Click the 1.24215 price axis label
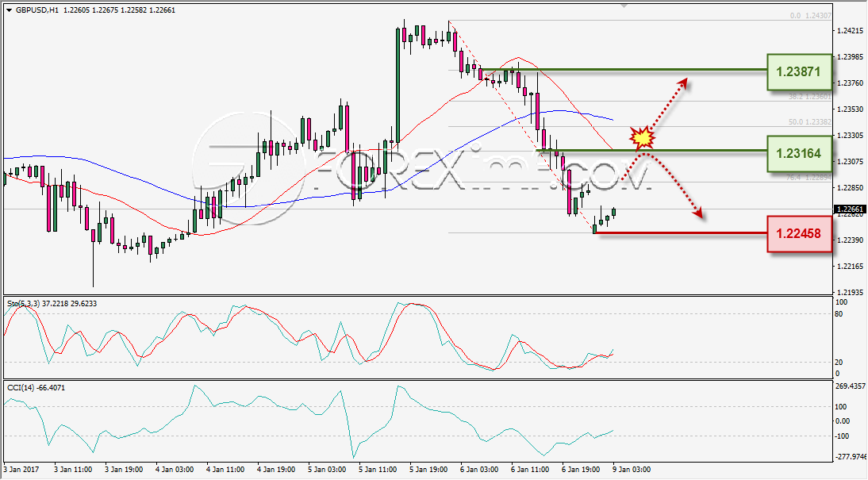This screenshot has height=480, width=868. click(x=851, y=31)
